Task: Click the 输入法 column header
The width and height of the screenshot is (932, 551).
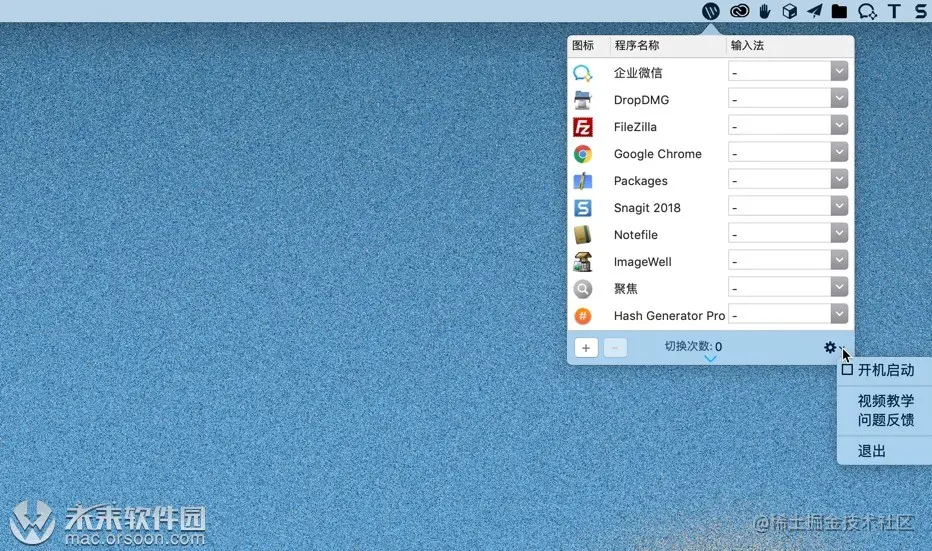Action: 747,45
